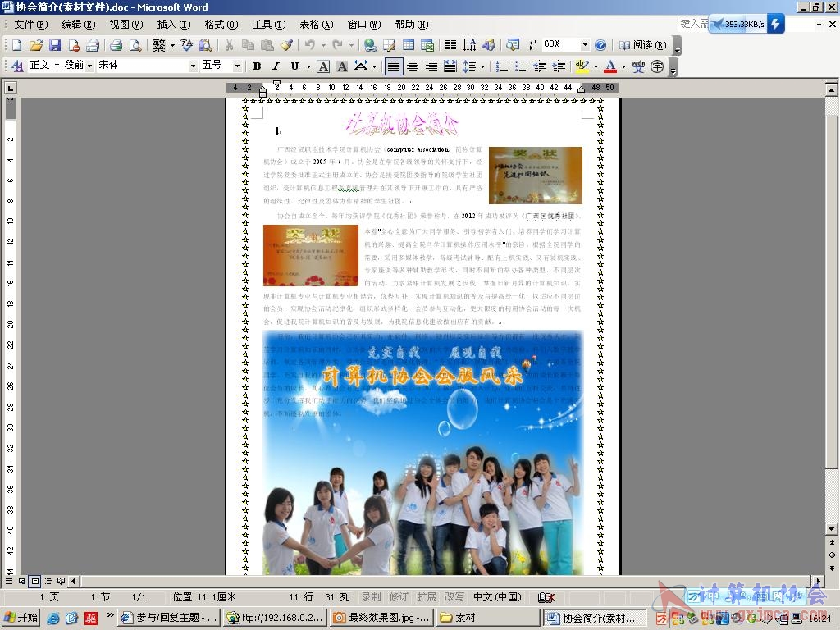Insert an Excel worksheet

click(427, 46)
